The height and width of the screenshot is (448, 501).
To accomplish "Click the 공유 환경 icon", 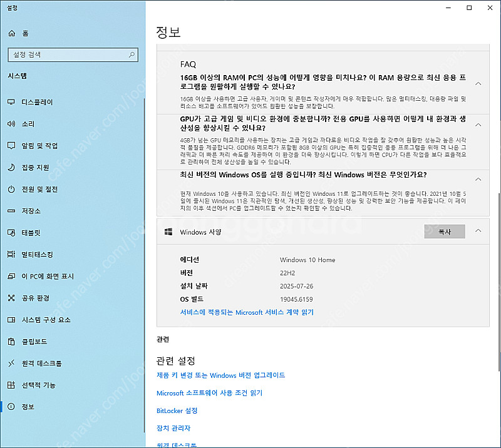I will tap(11, 298).
